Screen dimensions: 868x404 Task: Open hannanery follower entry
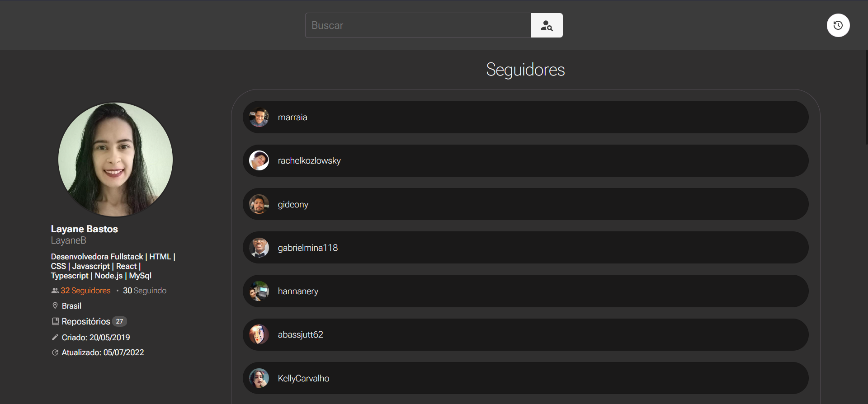(525, 291)
